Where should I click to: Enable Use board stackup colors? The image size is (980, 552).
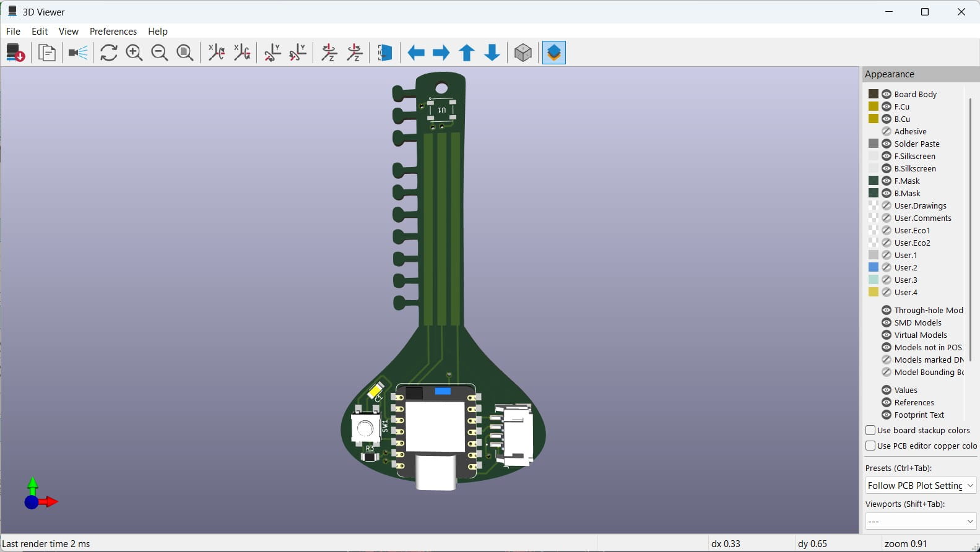point(870,430)
